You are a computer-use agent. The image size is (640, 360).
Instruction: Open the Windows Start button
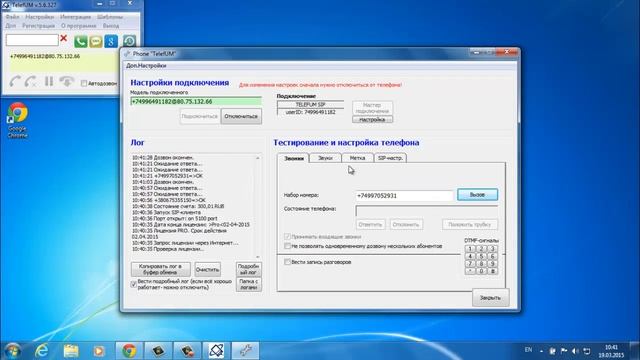pyautogui.click(x=13, y=351)
